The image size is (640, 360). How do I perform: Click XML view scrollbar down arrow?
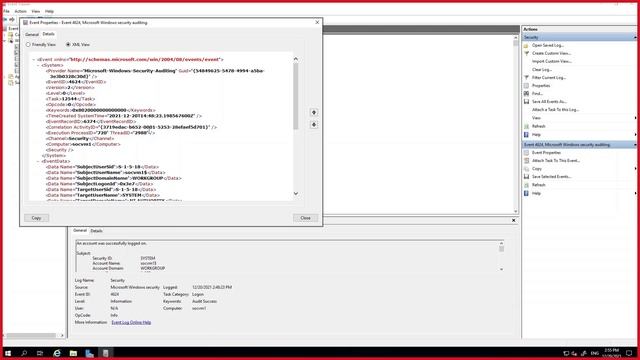point(296,194)
